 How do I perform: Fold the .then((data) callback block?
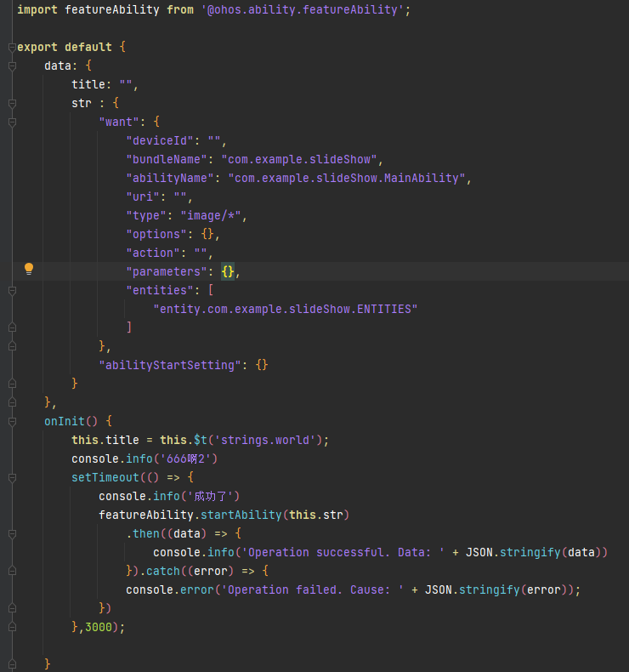point(13,534)
